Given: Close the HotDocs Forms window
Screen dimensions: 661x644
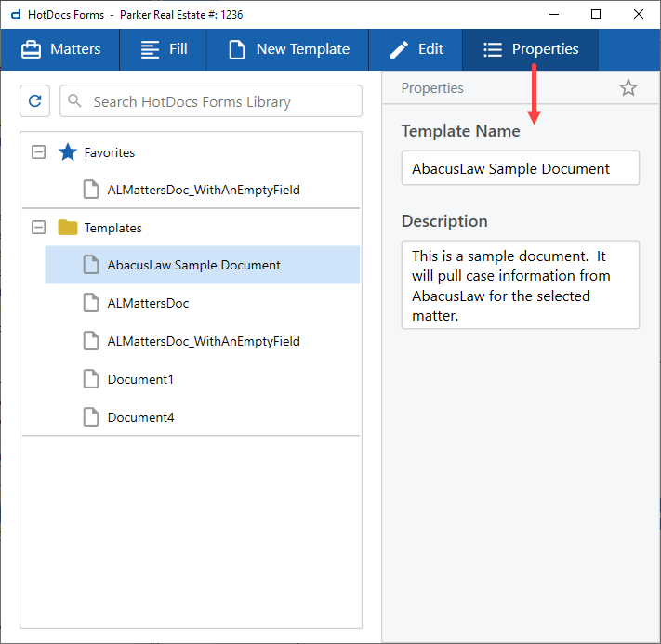Looking at the screenshot, I should pos(639,14).
